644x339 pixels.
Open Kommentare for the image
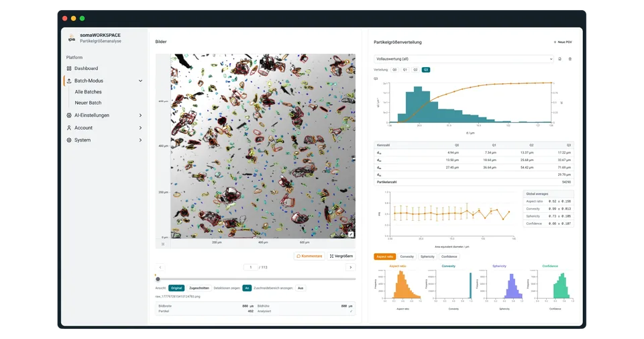pos(309,256)
